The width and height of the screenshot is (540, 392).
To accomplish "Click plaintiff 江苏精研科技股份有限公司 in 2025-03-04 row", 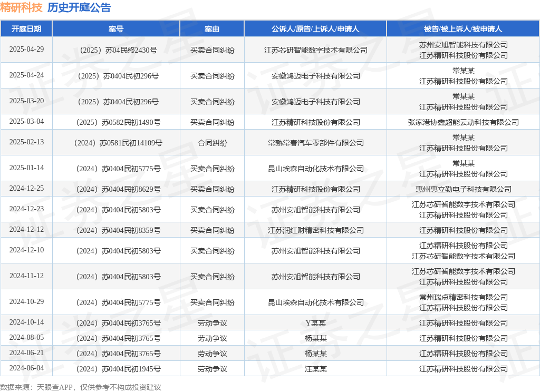I will (315, 123).
